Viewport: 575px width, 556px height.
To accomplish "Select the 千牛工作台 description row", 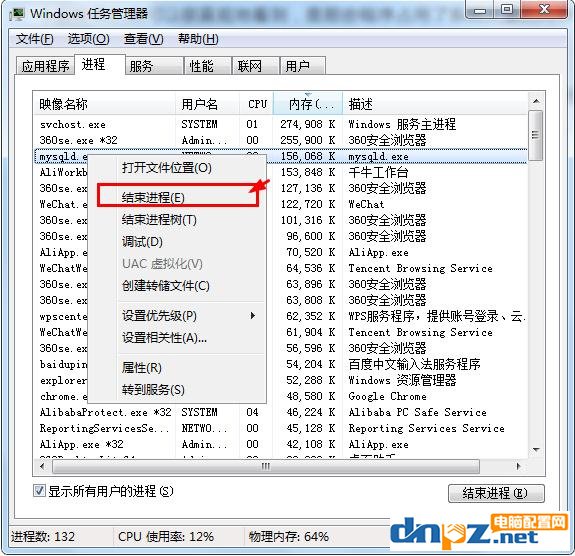I will click(x=378, y=172).
